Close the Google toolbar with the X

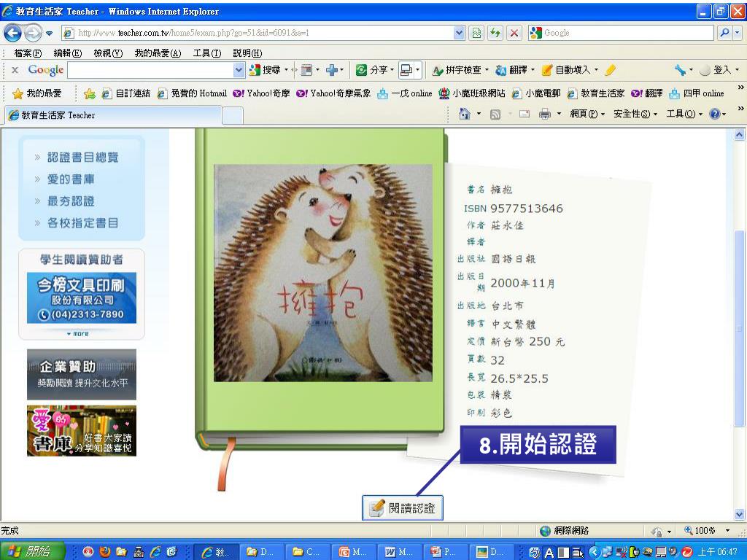pos(15,70)
